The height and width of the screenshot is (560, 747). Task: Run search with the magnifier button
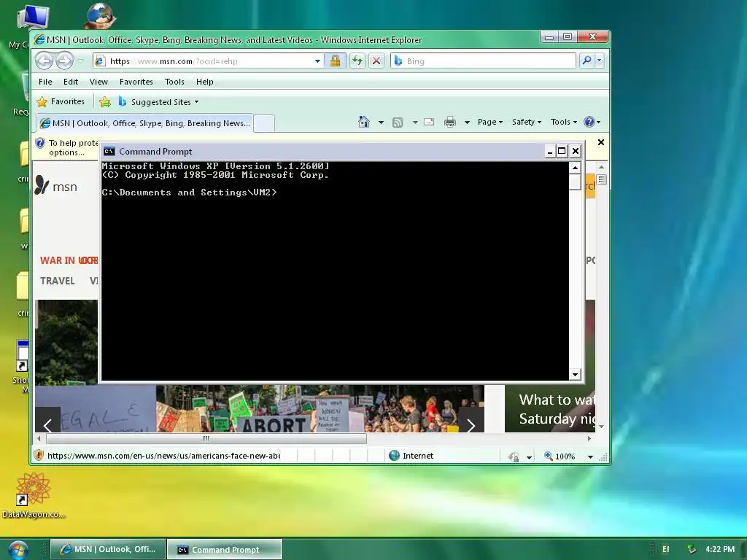pyautogui.click(x=587, y=61)
